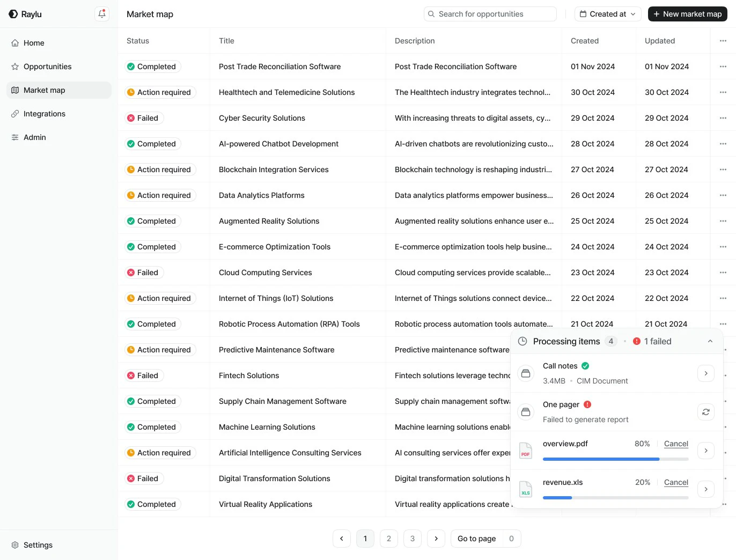Image resolution: width=736 pixels, height=560 pixels.
Task: Click the Title column header
Action: (x=226, y=41)
